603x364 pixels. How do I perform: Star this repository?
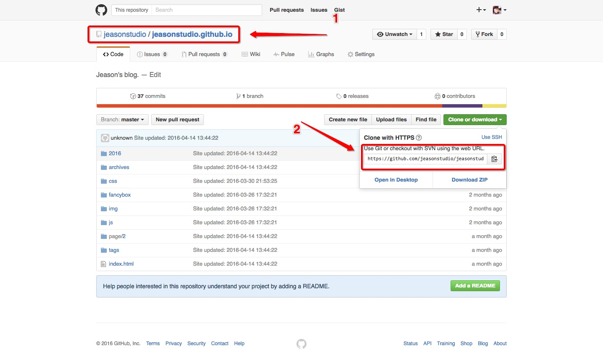tap(444, 34)
